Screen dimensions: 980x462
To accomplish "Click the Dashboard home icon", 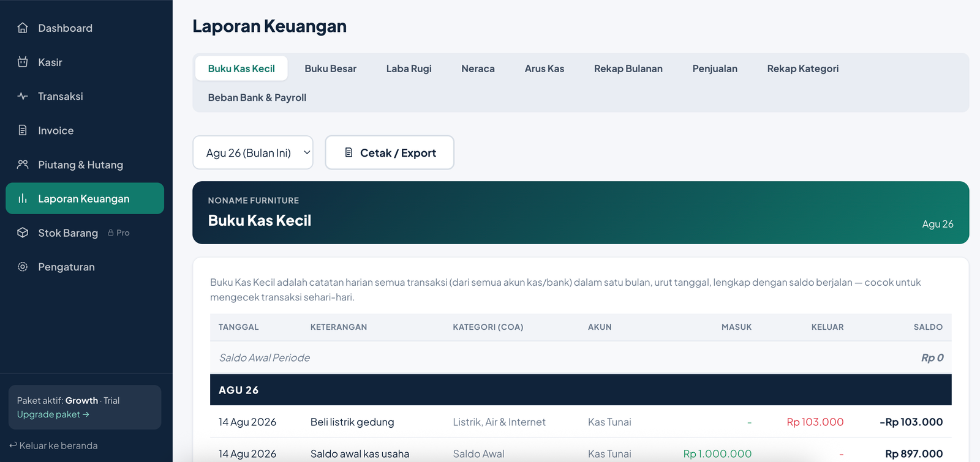I will point(23,28).
